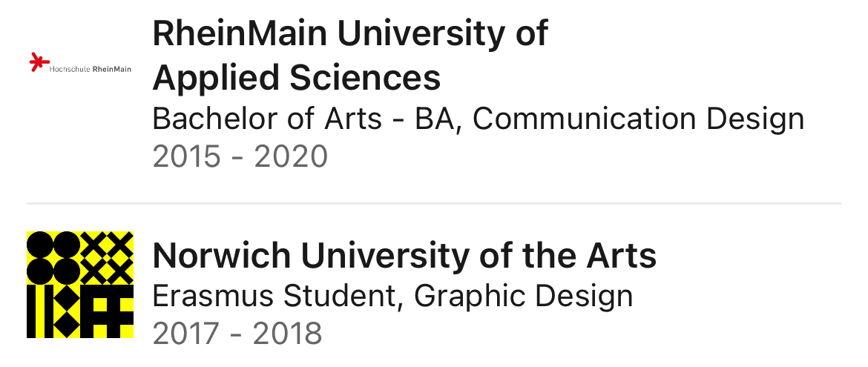Screen dimensions: 868x367
Task: Click the '2015 - 2020' date range
Action: pyautogui.click(x=240, y=157)
